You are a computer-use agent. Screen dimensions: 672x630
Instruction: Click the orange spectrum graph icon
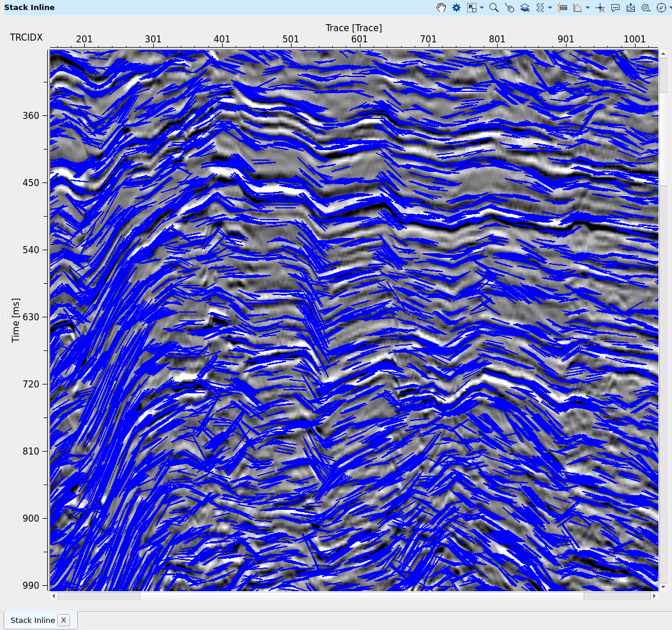(578, 8)
